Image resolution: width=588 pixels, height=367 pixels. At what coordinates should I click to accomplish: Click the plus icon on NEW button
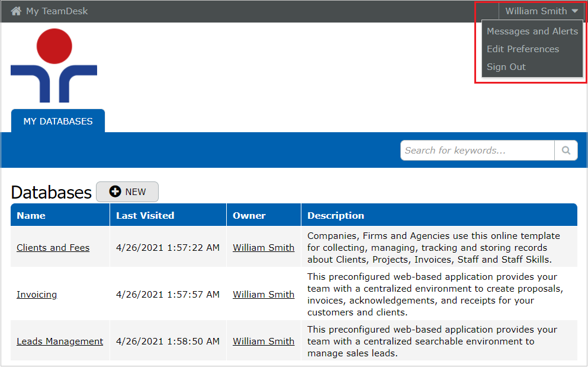(x=115, y=192)
